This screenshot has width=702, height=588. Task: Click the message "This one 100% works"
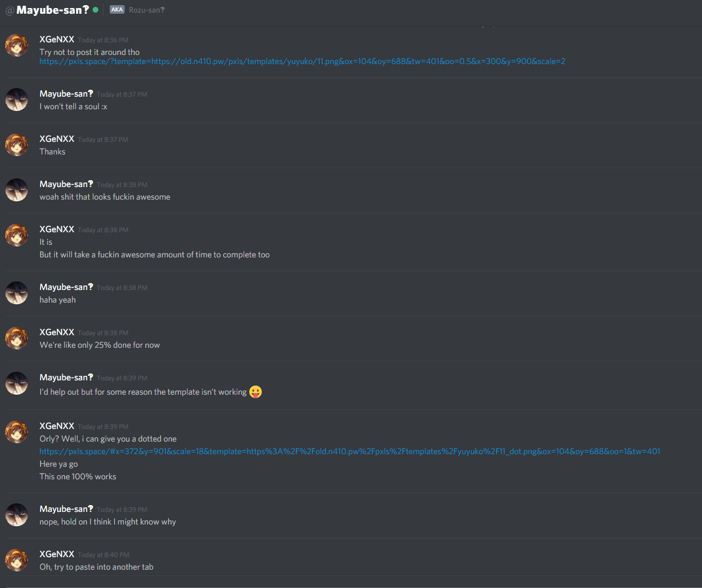[78, 476]
